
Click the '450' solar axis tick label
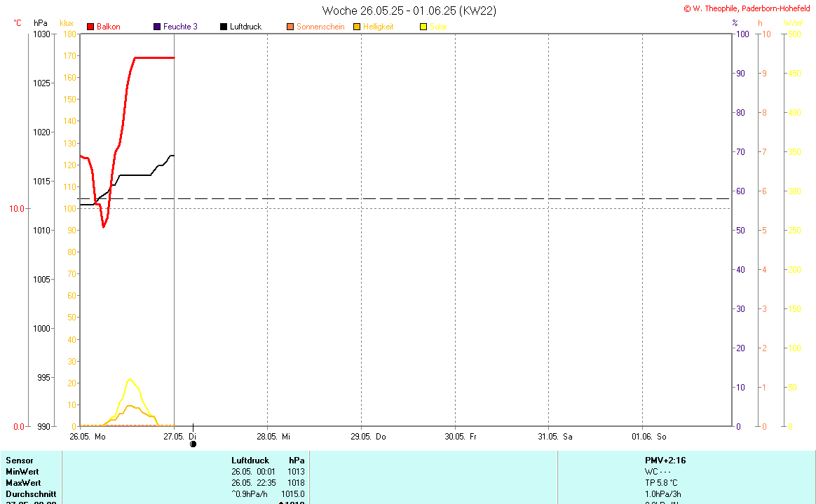795,74
